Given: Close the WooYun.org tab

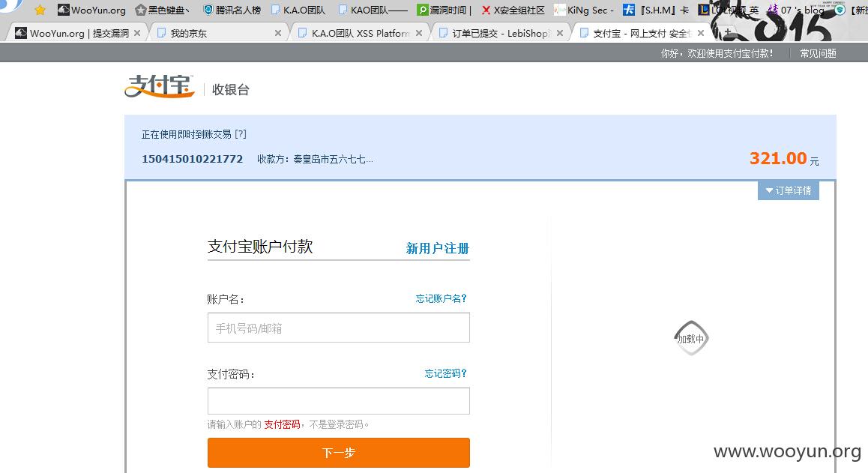Looking at the screenshot, I should click(137, 33).
